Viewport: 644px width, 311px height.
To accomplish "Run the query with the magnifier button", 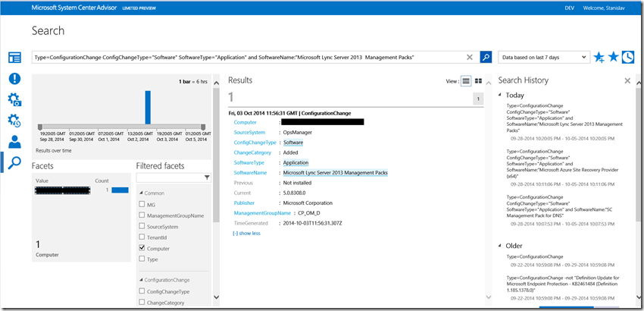I will click(x=486, y=58).
